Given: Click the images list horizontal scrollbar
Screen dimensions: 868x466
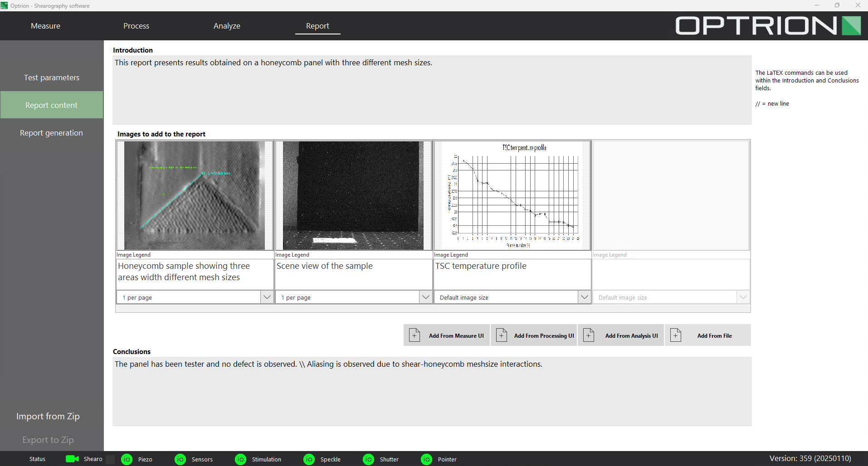Looking at the screenshot, I should (433, 309).
